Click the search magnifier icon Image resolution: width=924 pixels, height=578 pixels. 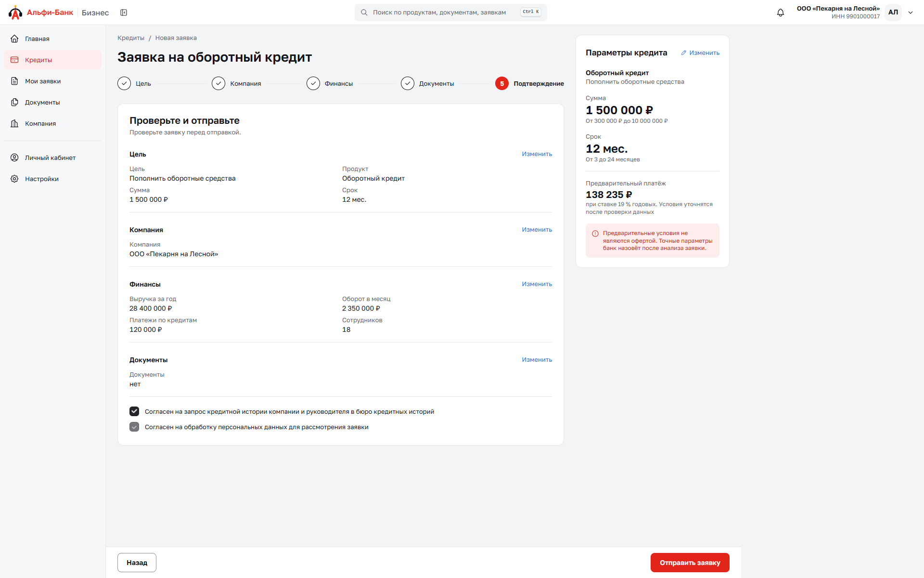(364, 13)
